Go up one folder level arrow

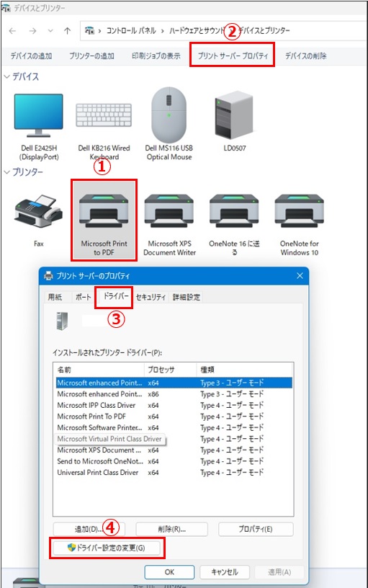point(68,31)
